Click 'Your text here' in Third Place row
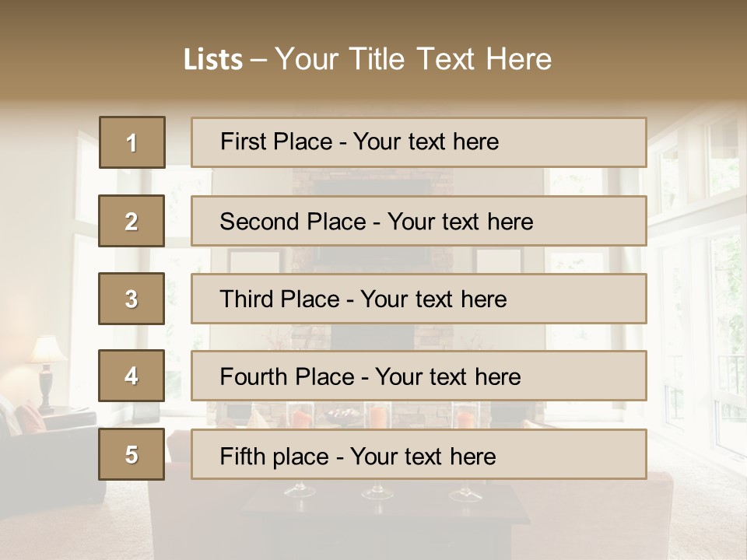747x560 pixels. [x=433, y=299]
